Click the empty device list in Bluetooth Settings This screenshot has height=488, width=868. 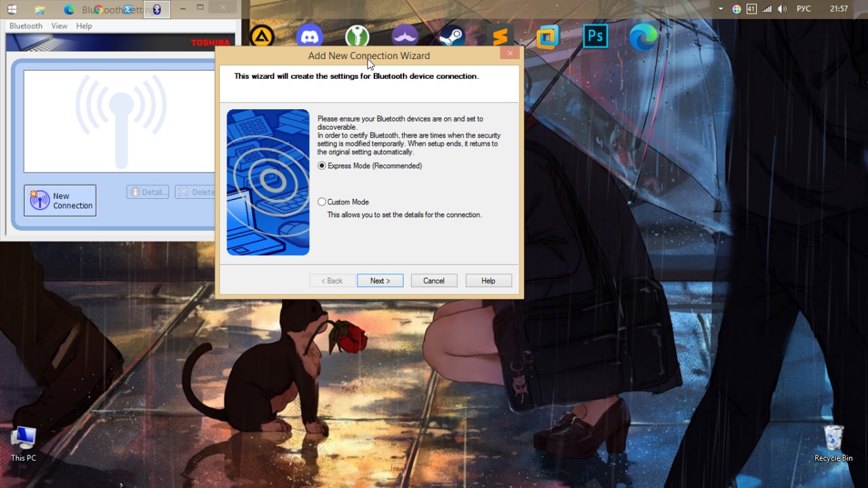point(120,121)
